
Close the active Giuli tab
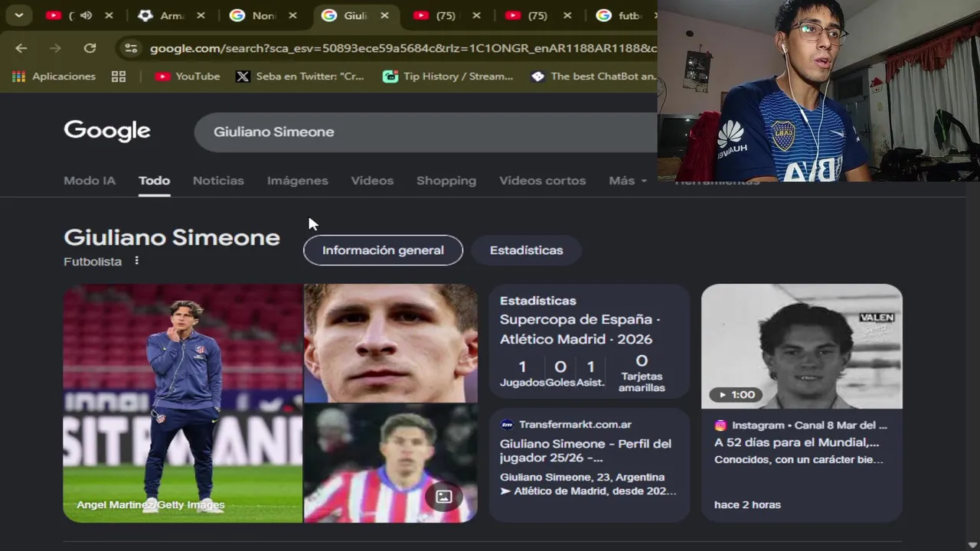pyautogui.click(x=384, y=15)
